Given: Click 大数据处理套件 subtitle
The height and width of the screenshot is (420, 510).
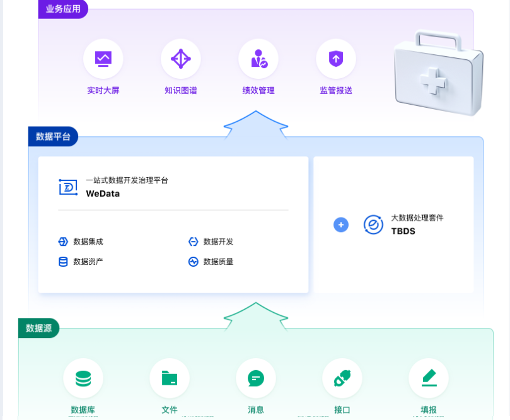Looking at the screenshot, I should coord(417,218).
